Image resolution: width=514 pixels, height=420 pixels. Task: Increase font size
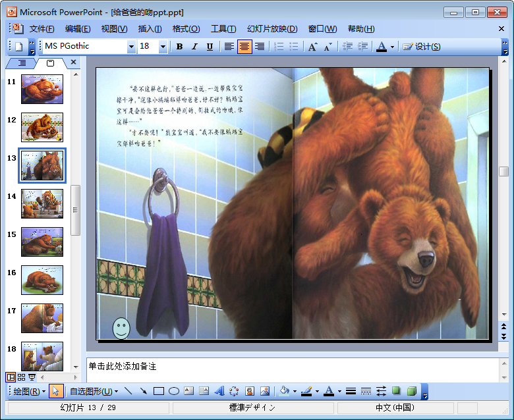(x=313, y=47)
